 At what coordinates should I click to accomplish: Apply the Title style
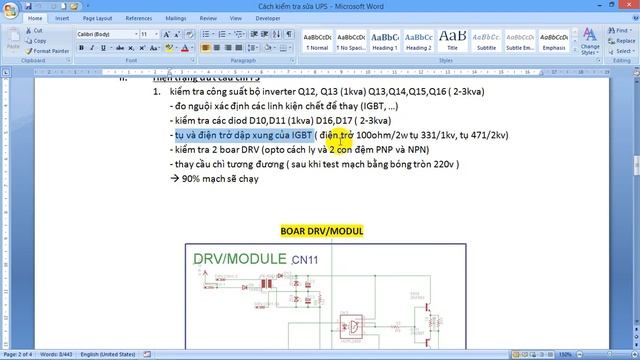click(x=452, y=41)
